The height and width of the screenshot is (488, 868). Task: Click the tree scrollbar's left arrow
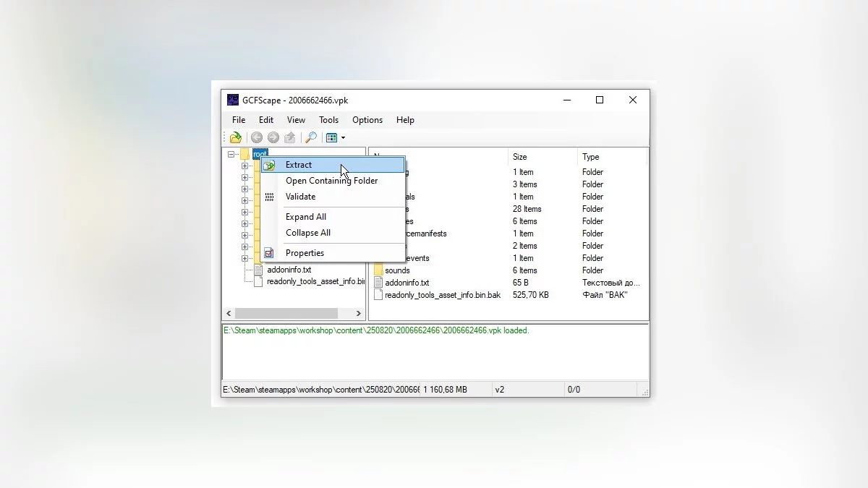(229, 314)
